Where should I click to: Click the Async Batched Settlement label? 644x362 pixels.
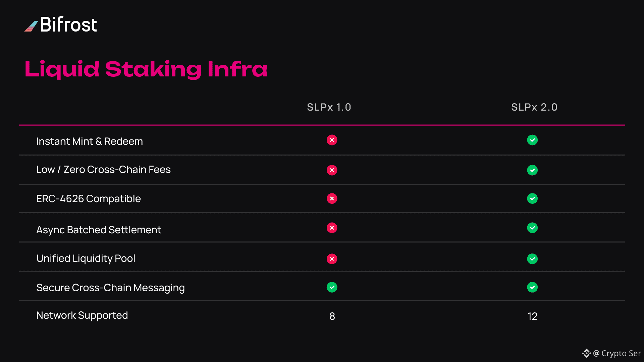click(x=99, y=230)
